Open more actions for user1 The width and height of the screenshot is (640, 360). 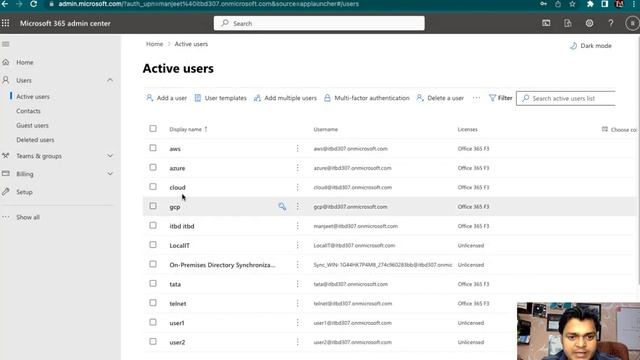coord(298,322)
